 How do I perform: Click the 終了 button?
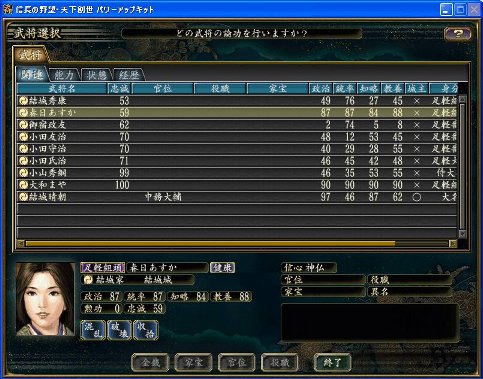coord(332,362)
